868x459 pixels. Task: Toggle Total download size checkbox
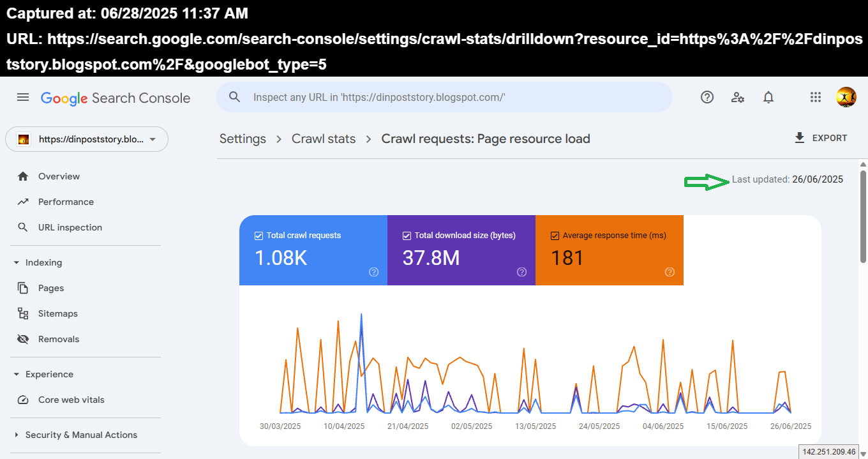(x=407, y=236)
